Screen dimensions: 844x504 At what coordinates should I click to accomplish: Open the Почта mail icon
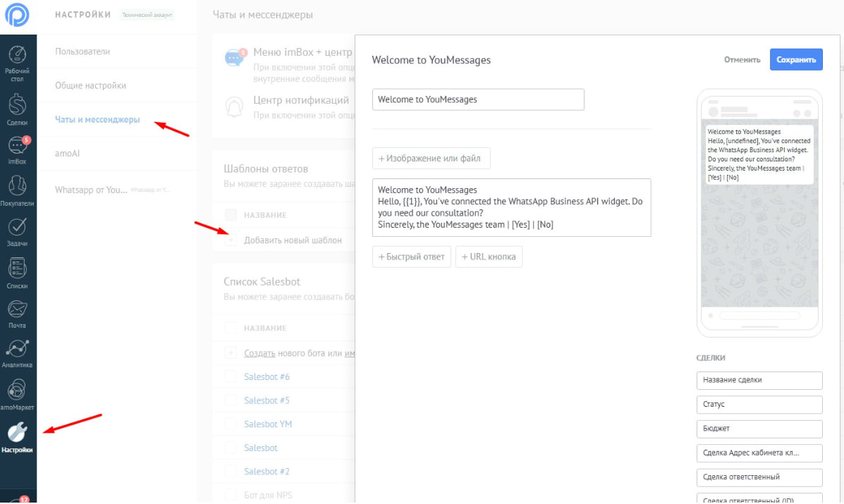pyautogui.click(x=18, y=310)
